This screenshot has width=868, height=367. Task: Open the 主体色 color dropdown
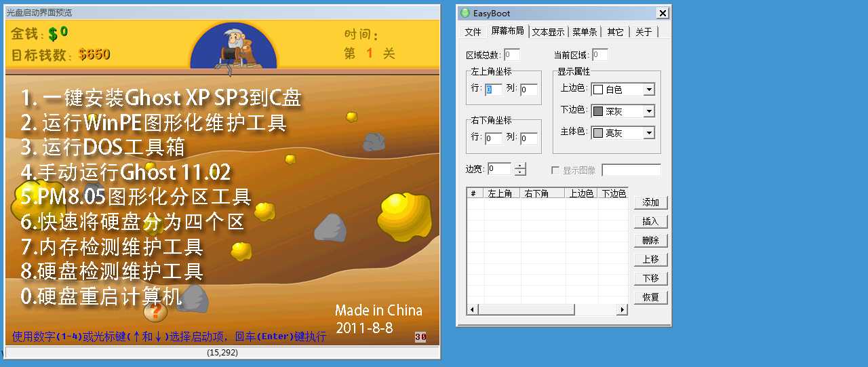[649, 133]
